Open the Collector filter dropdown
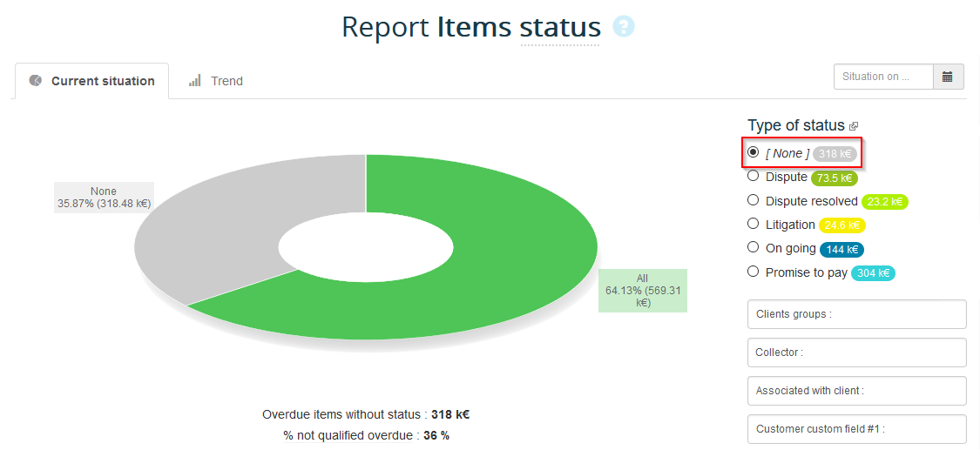 856,353
